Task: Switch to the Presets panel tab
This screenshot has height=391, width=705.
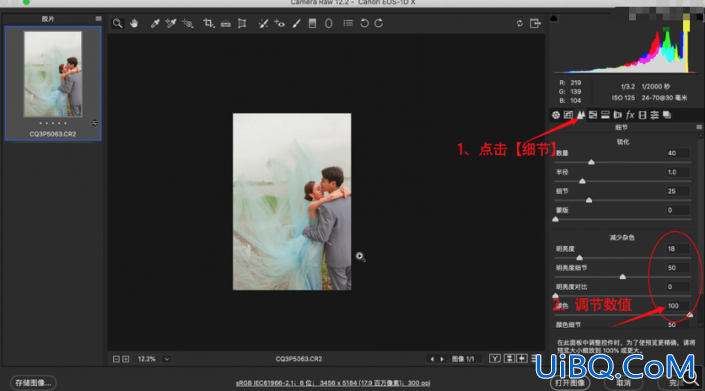Action: click(x=655, y=115)
